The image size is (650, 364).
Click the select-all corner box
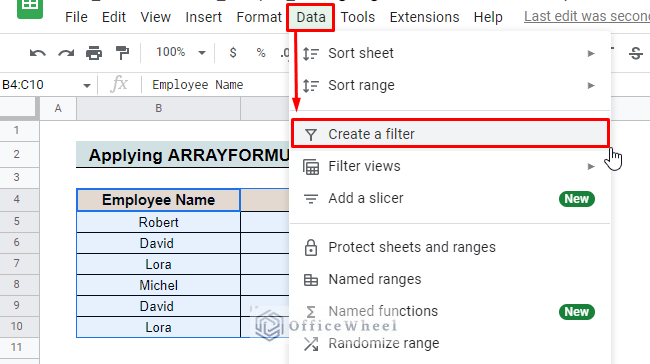click(18, 108)
